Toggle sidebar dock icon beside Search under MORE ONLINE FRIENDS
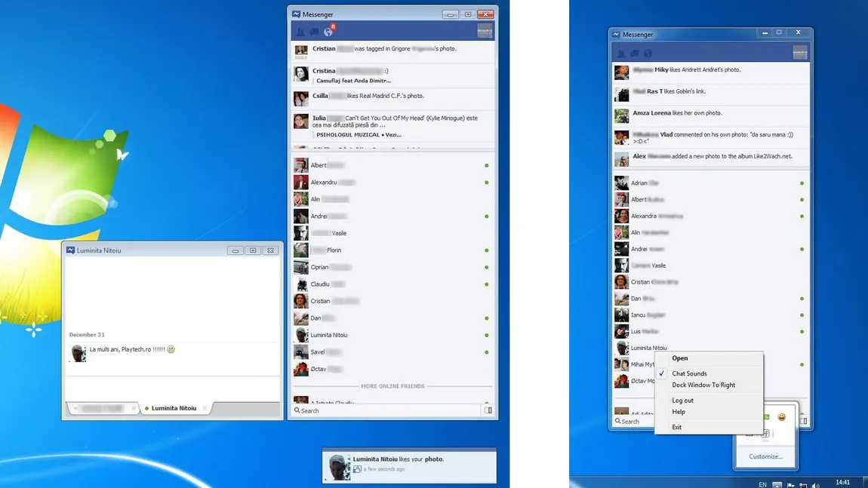Viewport: 868px width, 488px height. click(488, 410)
